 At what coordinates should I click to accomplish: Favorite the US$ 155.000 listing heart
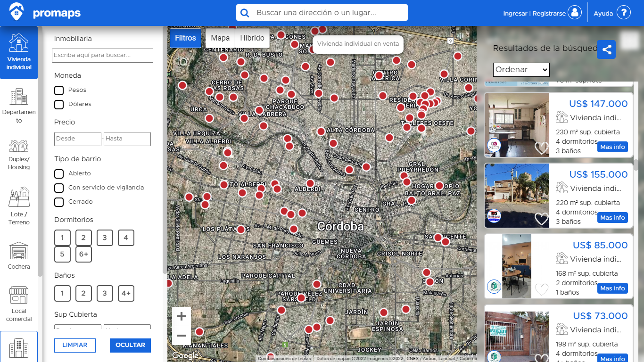coord(542,219)
